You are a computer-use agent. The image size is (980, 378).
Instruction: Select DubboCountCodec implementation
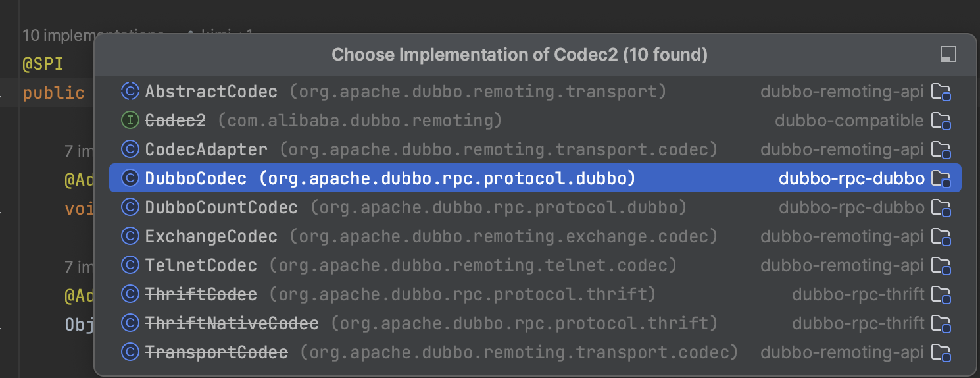535,207
